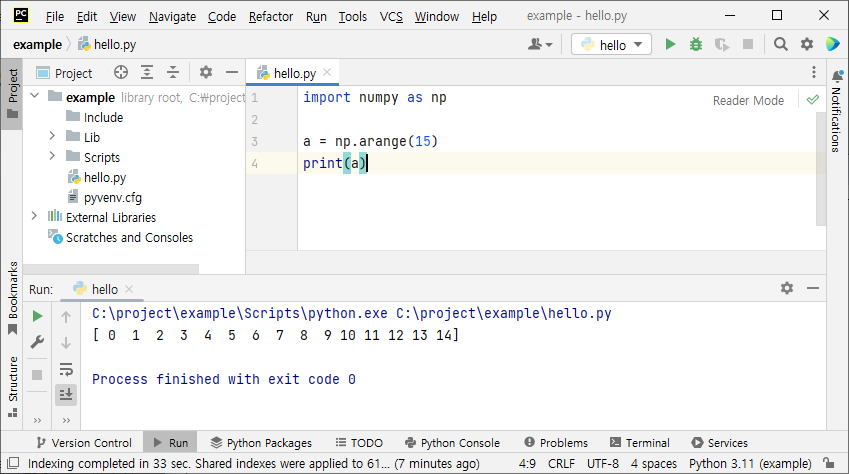Toggle tool window bars icon in status bar
The width and height of the screenshot is (849, 474).
[x=13, y=463]
